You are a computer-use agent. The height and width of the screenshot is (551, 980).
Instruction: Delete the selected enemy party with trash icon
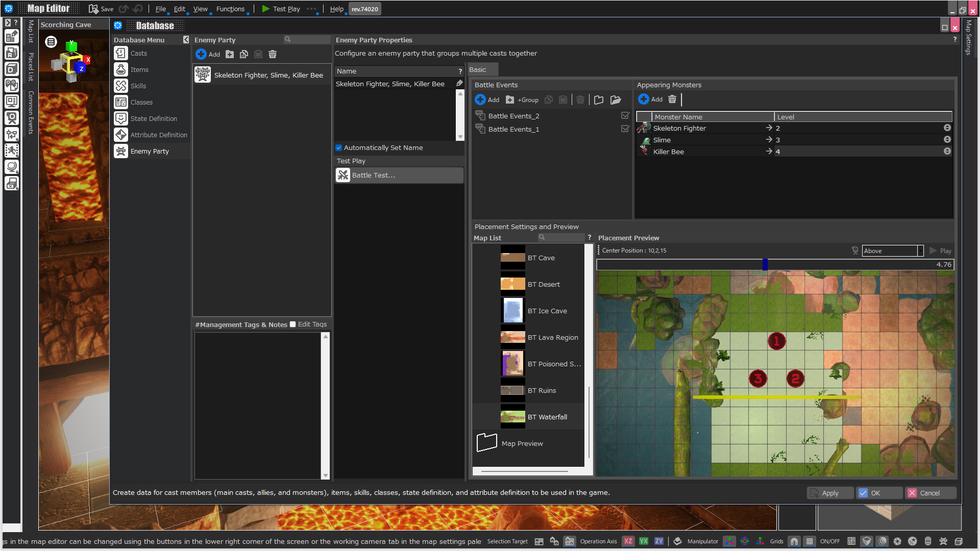point(273,54)
